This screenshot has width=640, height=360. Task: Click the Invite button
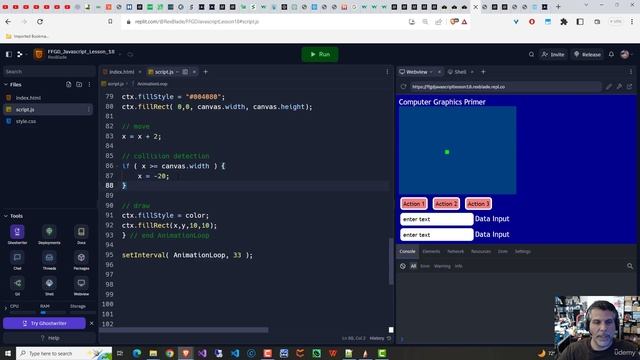pyautogui.click(x=553, y=54)
